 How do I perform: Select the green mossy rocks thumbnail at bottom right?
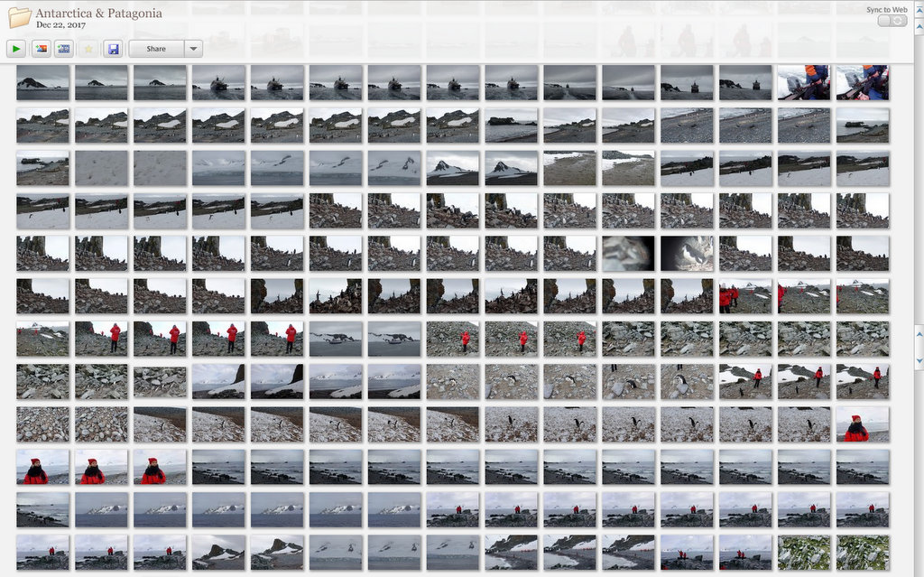(x=804, y=552)
